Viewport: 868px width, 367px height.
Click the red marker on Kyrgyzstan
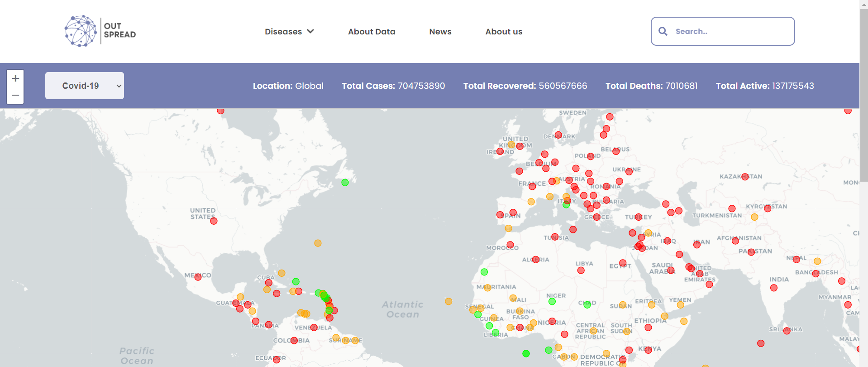pyautogui.click(x=768, y=208)
